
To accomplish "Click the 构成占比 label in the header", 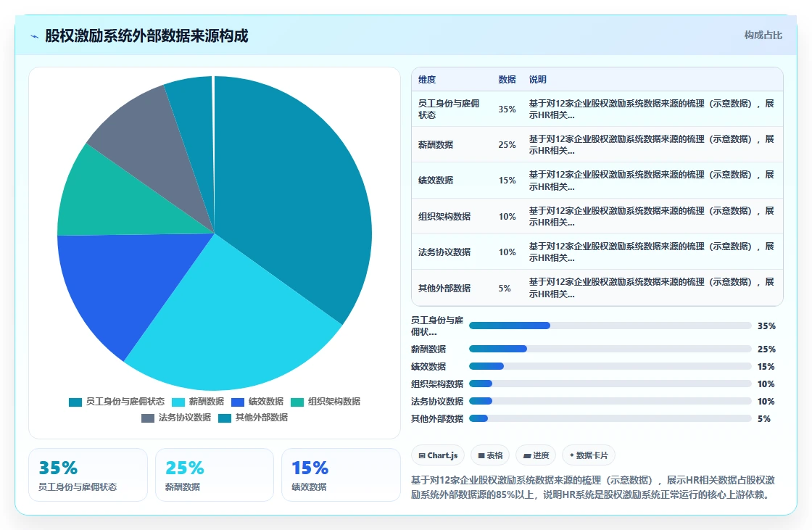I will [x=763, y=36].
